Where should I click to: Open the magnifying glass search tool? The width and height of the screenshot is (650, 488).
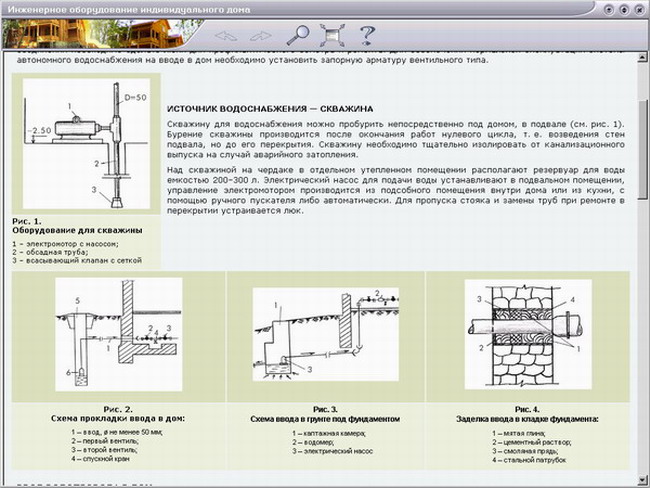pyautogui.click(x=298, y=35)
